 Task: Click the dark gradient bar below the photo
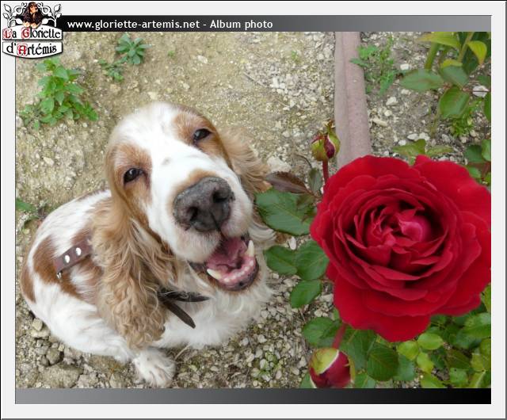pos(253,395)
